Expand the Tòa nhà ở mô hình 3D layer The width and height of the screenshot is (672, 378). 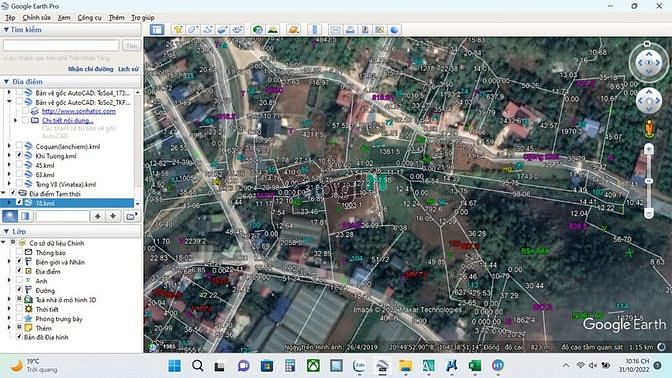(9, 299)
